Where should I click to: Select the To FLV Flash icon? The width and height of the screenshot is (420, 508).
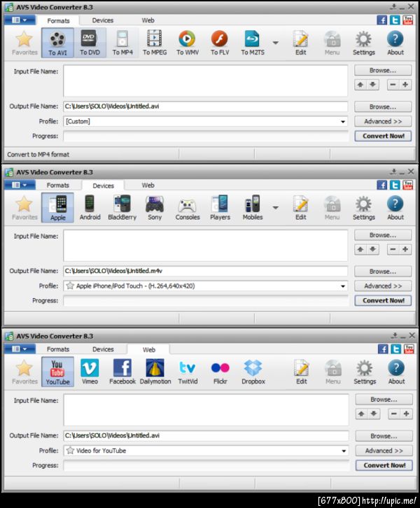(220, 43)
